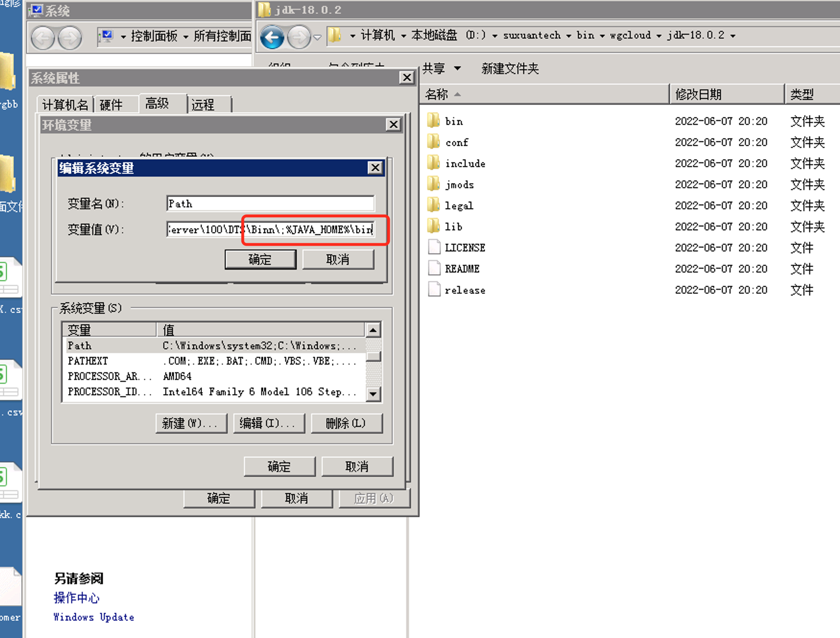Open the bin folder icon

tap(433, 120)
